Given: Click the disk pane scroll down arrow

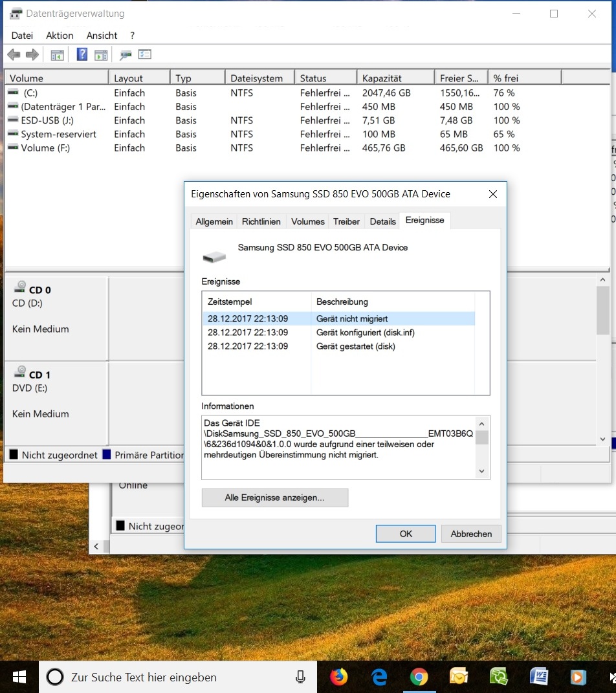Looking at the screenshot, I should [x=603, y=439].
